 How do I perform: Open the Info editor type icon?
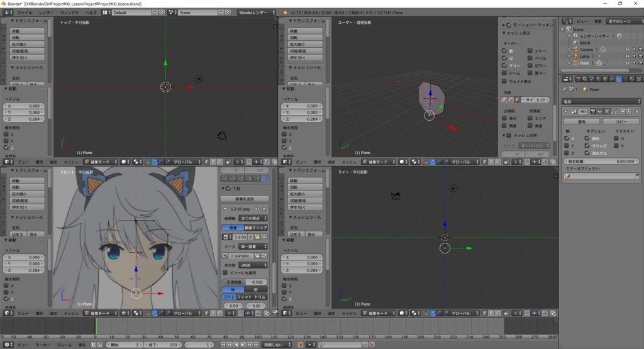coord(8,13)
